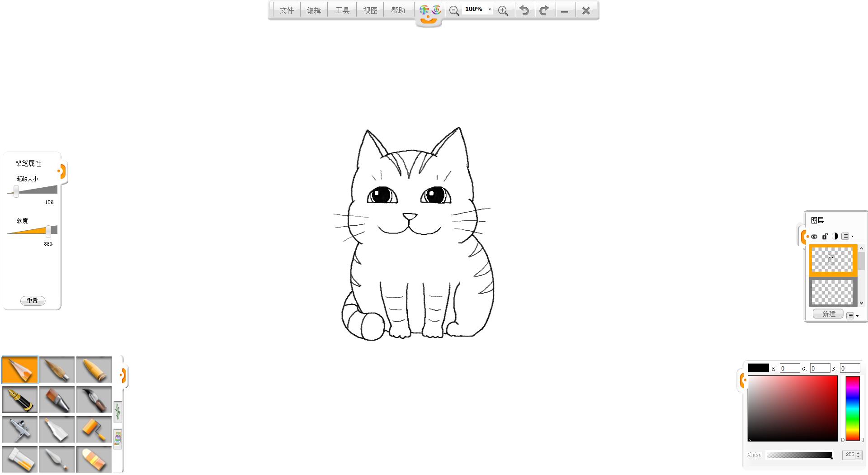Image resolution: width=868 pixels, height=475 pixels.
Task: Pick the flat orange paintbrush tool
Action: pyautogui.click(x=57, y=399)
